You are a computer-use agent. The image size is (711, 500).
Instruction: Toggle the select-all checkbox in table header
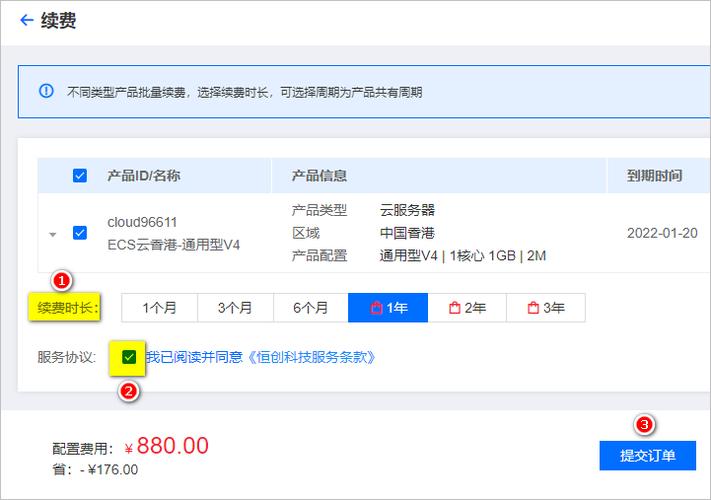click(x=80, y=175)
